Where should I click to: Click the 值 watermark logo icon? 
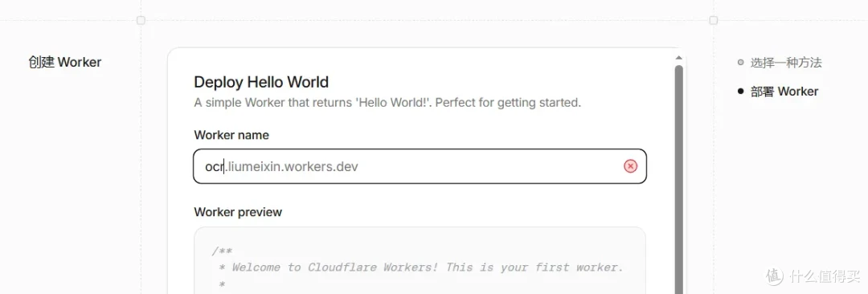[x=775, y=275]
